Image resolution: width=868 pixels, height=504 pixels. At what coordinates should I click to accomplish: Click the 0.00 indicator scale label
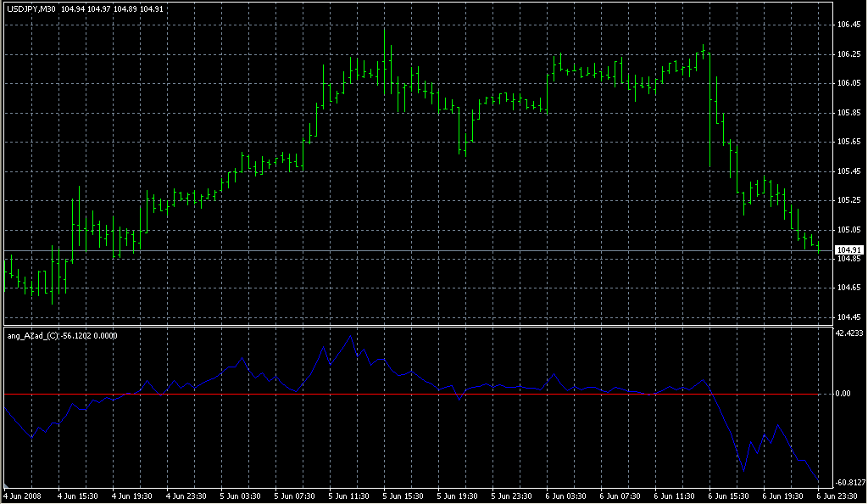845,394
